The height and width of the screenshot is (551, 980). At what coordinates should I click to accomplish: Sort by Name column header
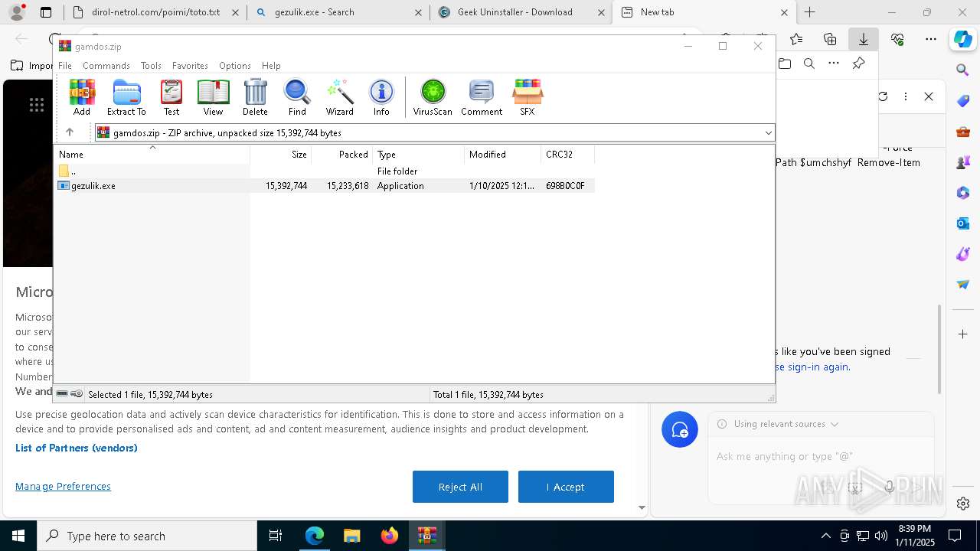(x=152, y=155)
